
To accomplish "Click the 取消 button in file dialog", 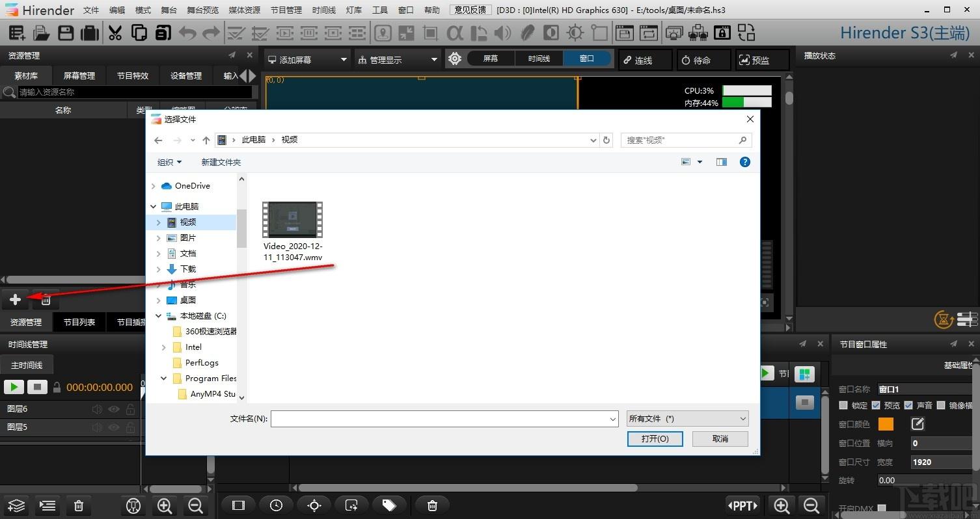I will [x=720, y=439].
